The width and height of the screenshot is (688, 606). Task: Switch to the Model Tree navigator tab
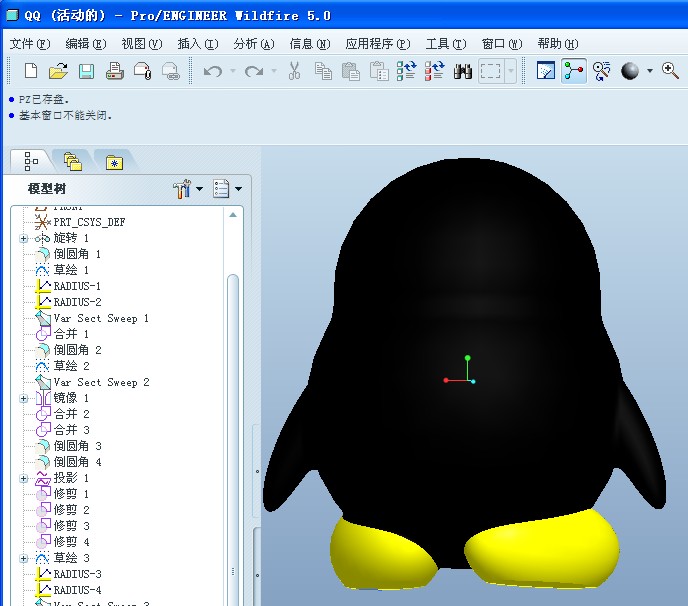[x=31, y=161]
